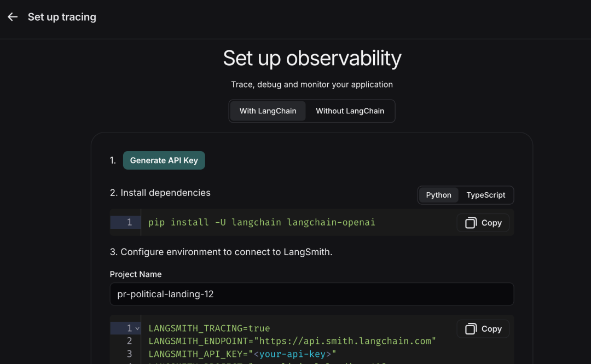
Task: Click line number 2 in environment block
Action: point(129,341)
